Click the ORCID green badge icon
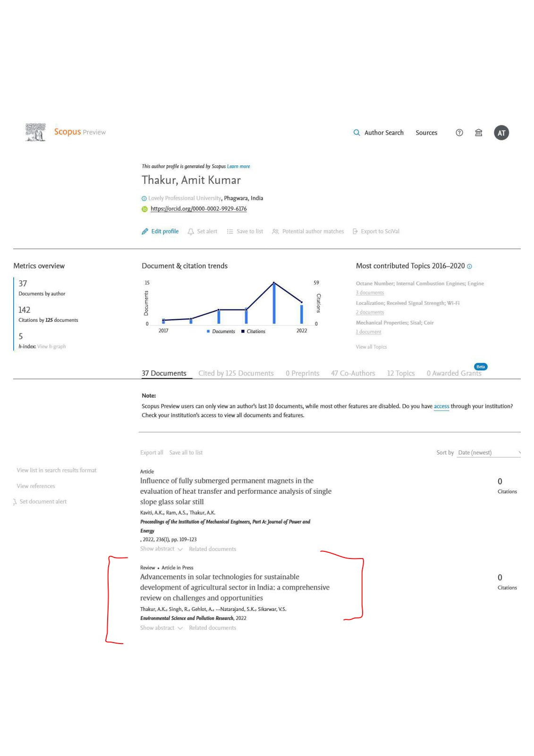The image size is (534, 756). [145, 209]
